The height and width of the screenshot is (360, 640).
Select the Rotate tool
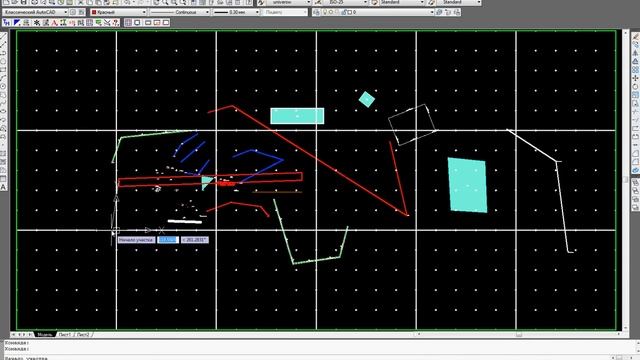tap(636, 87)
